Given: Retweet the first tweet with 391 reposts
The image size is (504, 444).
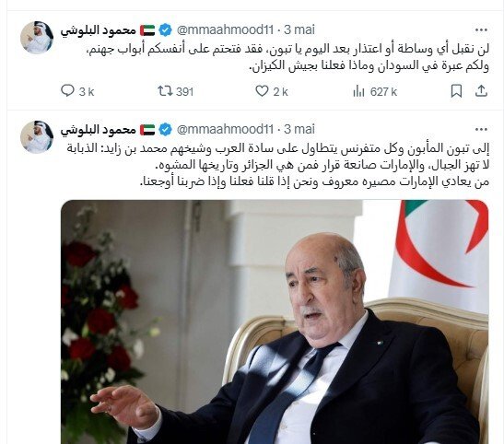Looking at the screenshot, I should pos(165,91).
